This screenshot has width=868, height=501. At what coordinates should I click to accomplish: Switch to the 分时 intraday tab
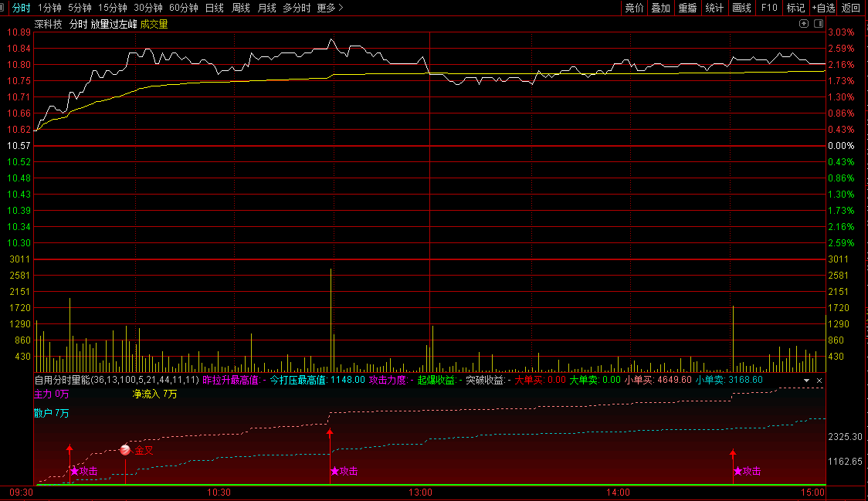(21, 8)
